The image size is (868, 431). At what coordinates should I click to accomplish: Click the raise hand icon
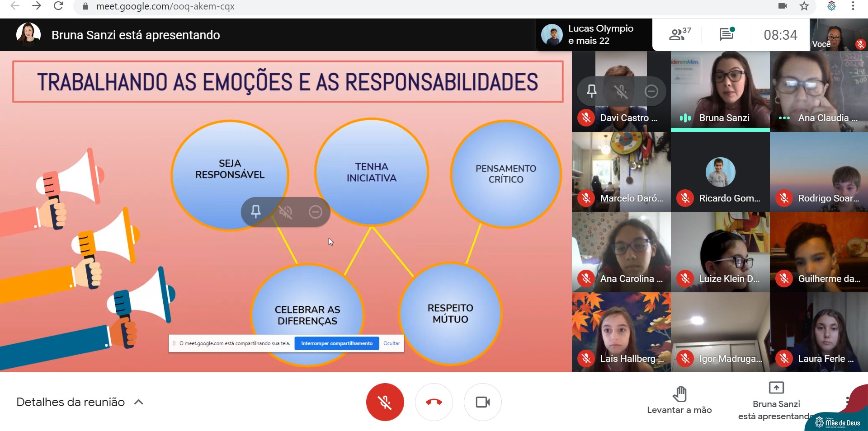679,394
